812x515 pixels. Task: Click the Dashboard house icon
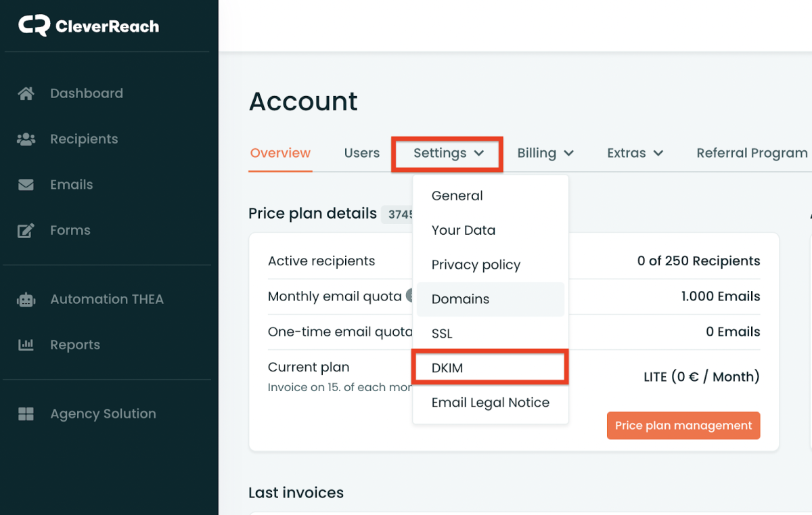coord(26,93)
